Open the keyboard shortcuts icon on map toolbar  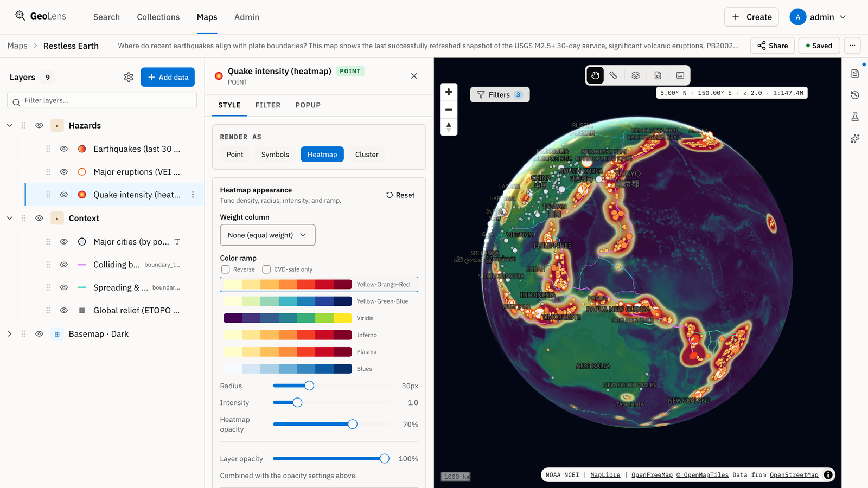(680, 75)
